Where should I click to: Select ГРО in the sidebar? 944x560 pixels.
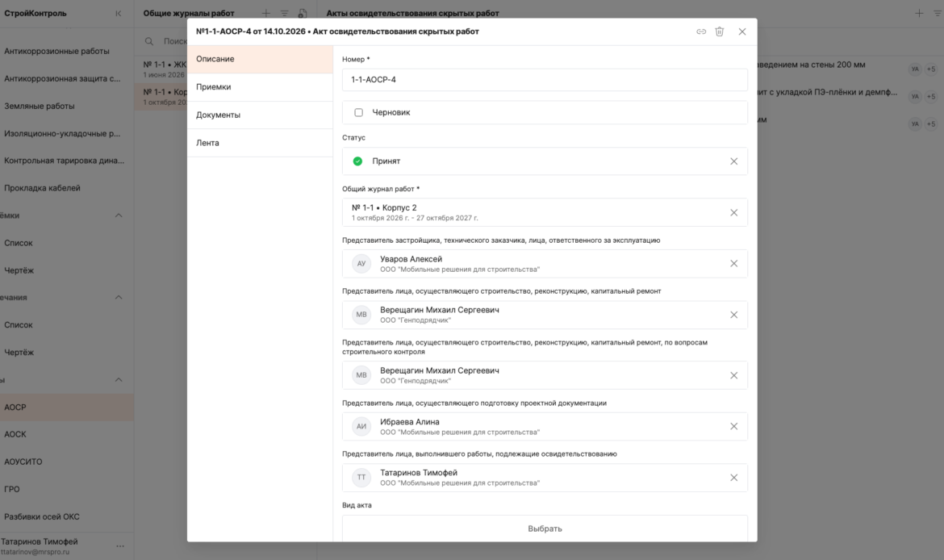click(67, 489)
